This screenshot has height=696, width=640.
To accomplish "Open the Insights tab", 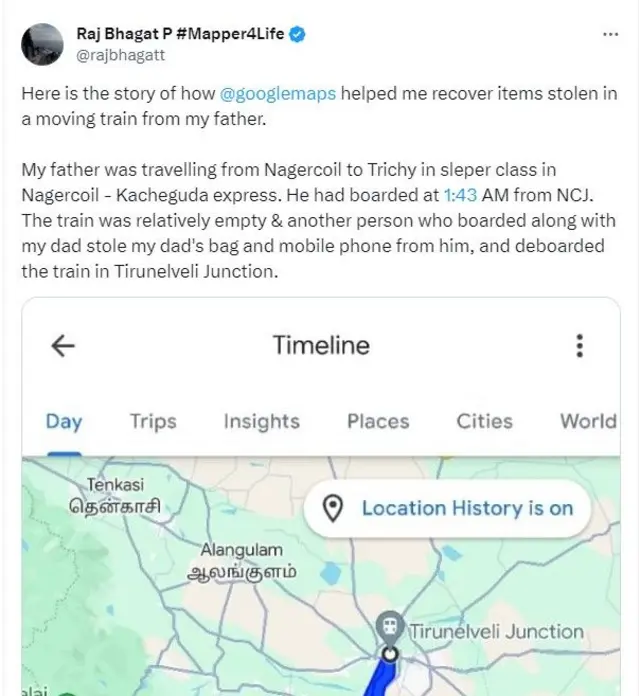I will click(x=261, y=421).
